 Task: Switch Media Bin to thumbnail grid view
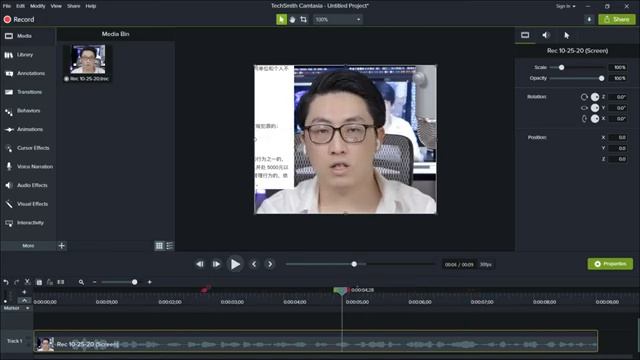pyautogui.click(x=159, y=246)
